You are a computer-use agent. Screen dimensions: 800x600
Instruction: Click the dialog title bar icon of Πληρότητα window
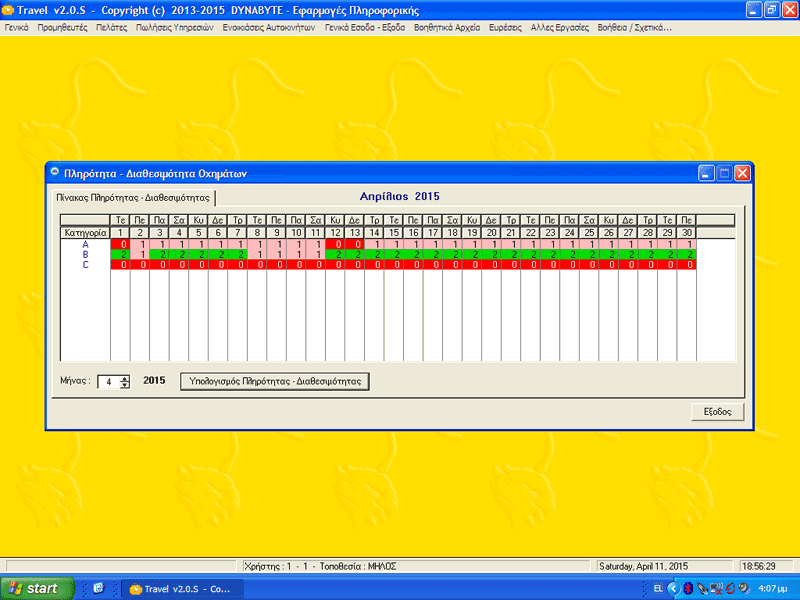tap(55, 173)
